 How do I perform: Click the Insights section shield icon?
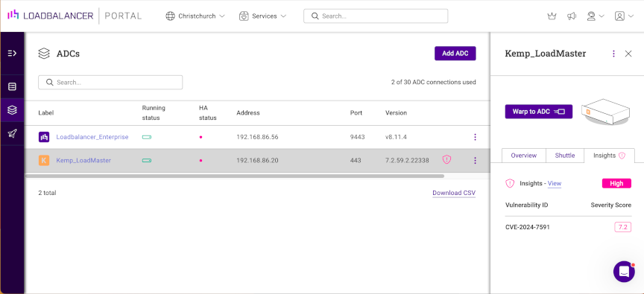510,183
